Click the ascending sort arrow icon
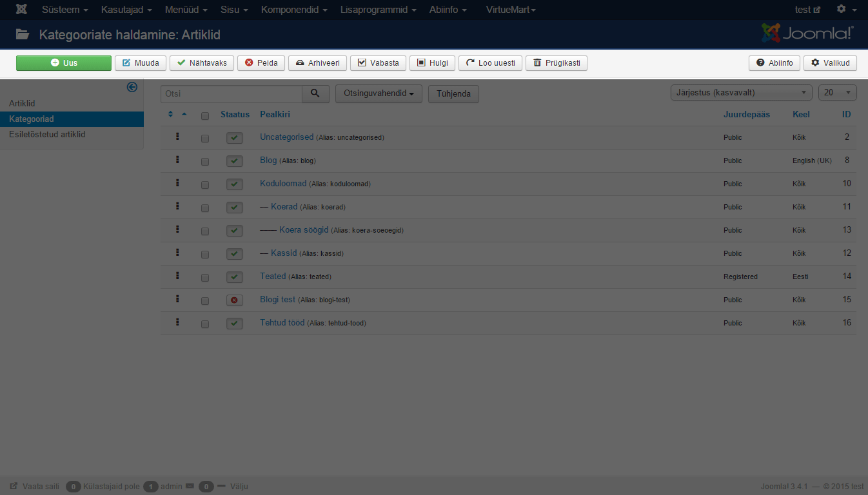Image resolution: width=868 pixels, height=495 pixels. [184, 114]
